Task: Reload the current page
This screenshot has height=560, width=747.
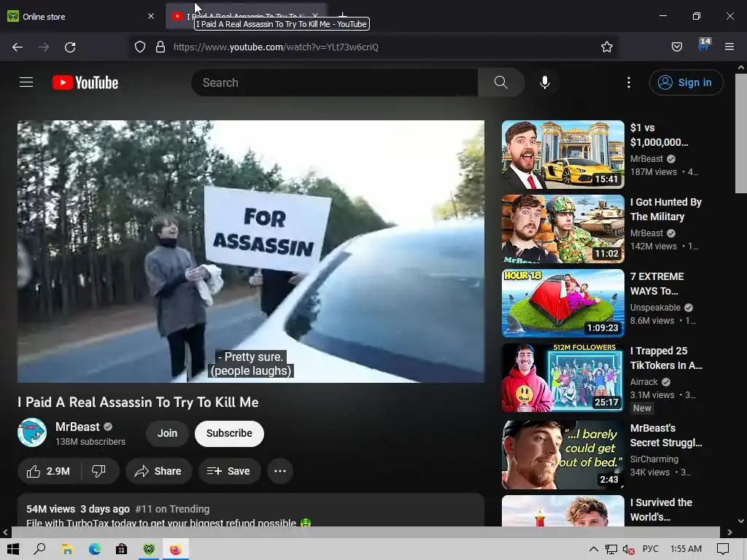Action: 70,47
